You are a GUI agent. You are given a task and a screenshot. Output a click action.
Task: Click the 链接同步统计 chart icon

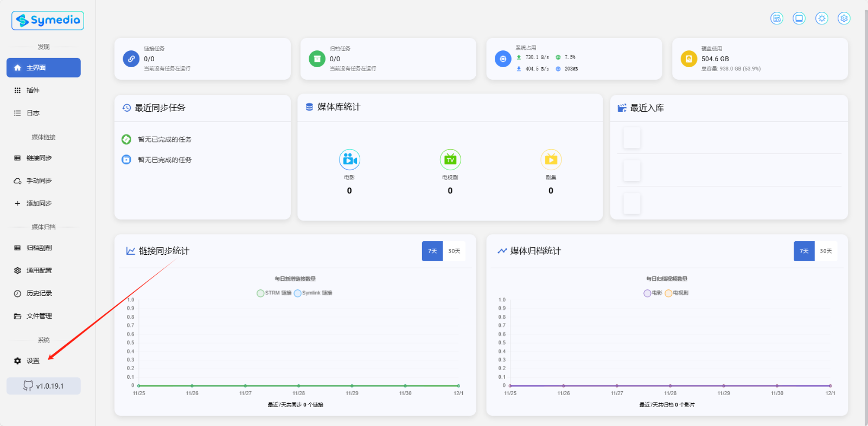pyautogui.click(x=131, y=251)
